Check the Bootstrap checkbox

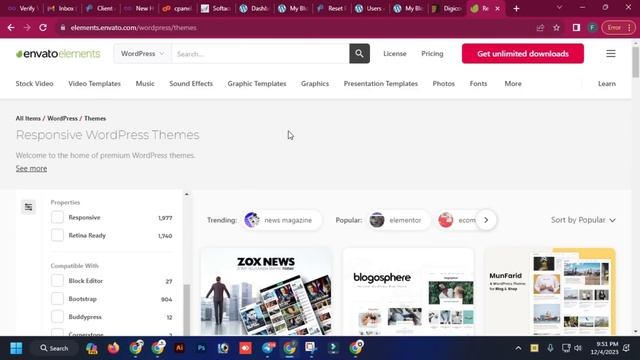[57, 299]
